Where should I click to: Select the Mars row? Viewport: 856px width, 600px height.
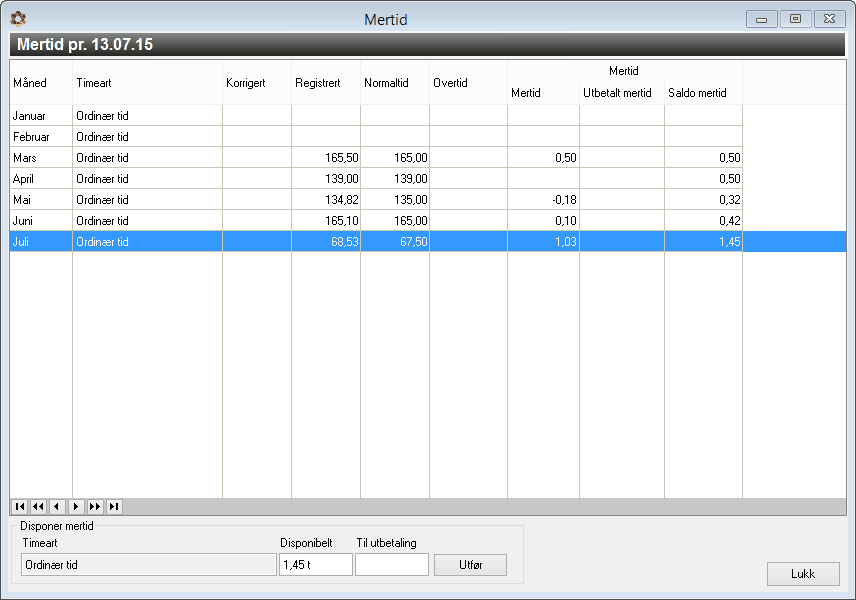click(x=376, y=158)
